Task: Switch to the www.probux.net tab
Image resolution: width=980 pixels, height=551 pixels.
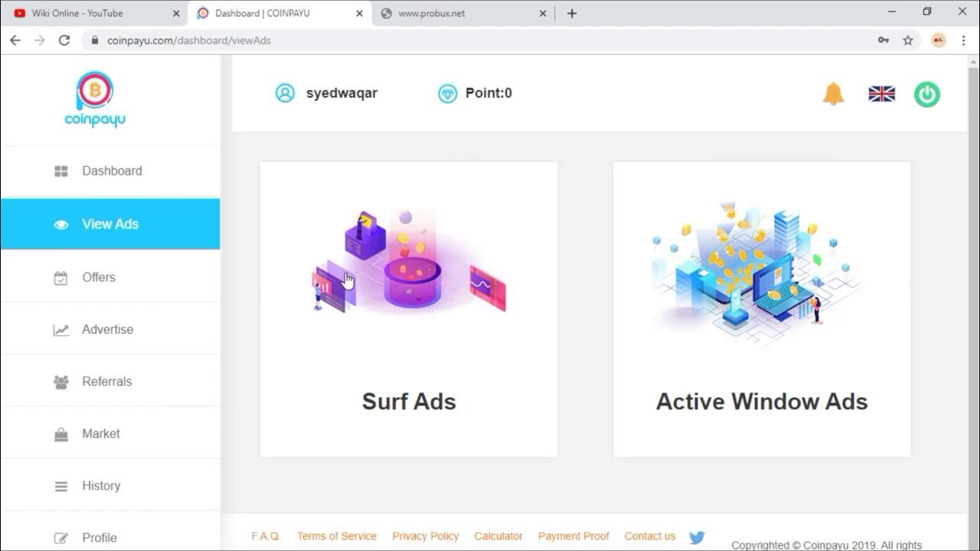Action: point(464,13)
